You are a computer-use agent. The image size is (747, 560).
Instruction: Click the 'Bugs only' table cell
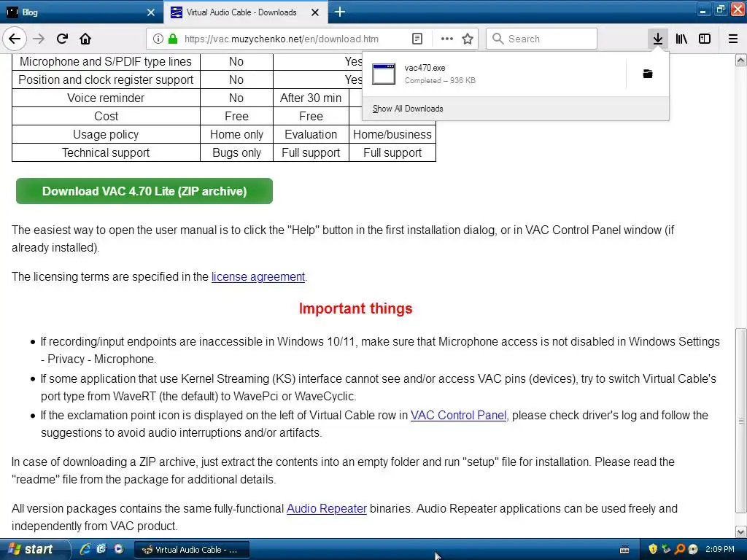(237, 152)
